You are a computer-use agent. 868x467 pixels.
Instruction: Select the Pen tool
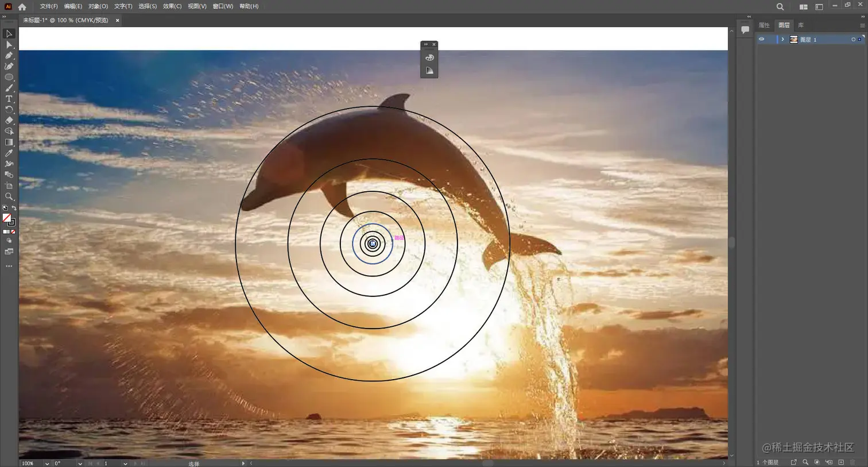[x=9, y=56]
